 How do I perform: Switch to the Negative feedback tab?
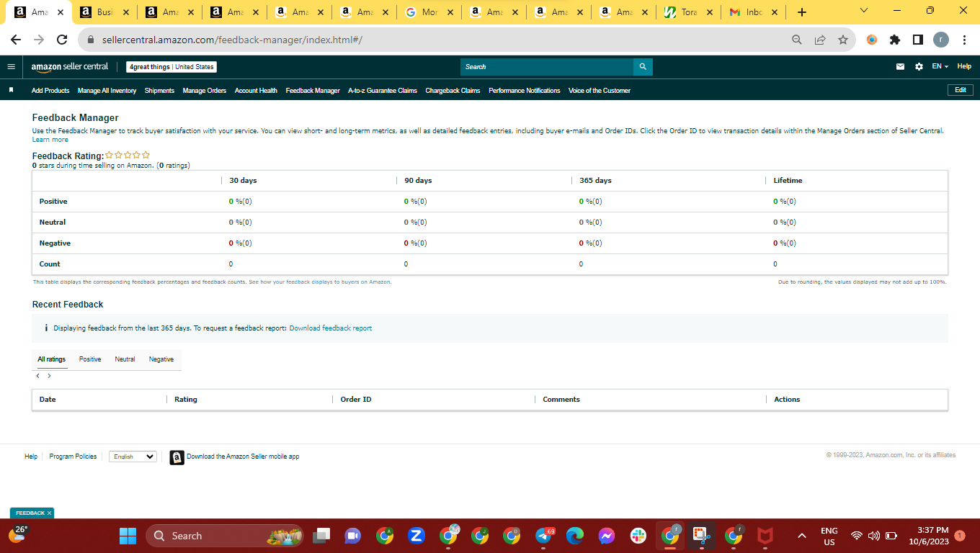click(x=161, y=359)
